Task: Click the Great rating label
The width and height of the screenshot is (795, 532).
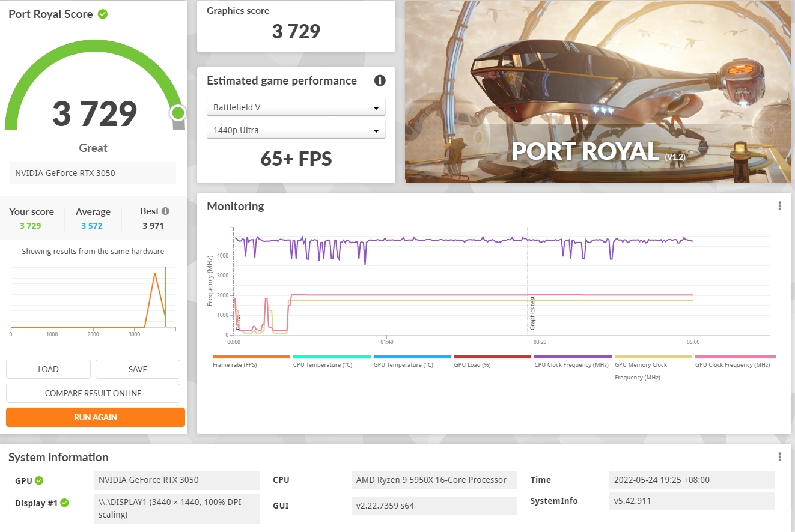Action: tap(93, 148)
